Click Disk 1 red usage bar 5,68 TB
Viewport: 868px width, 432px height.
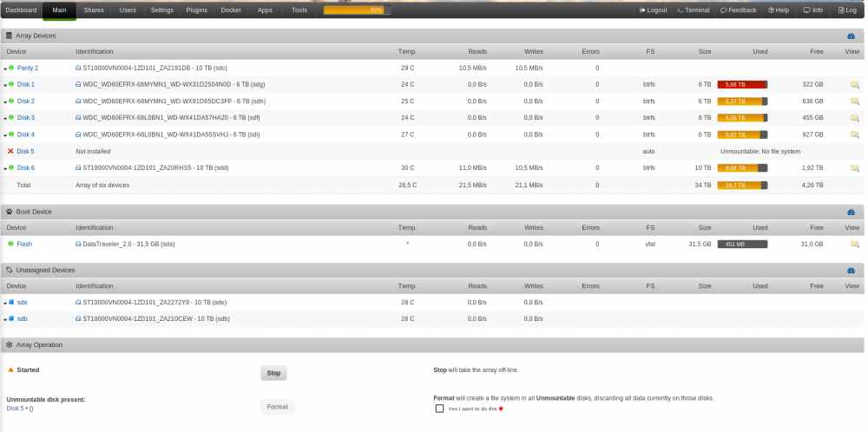pos(742,85)
